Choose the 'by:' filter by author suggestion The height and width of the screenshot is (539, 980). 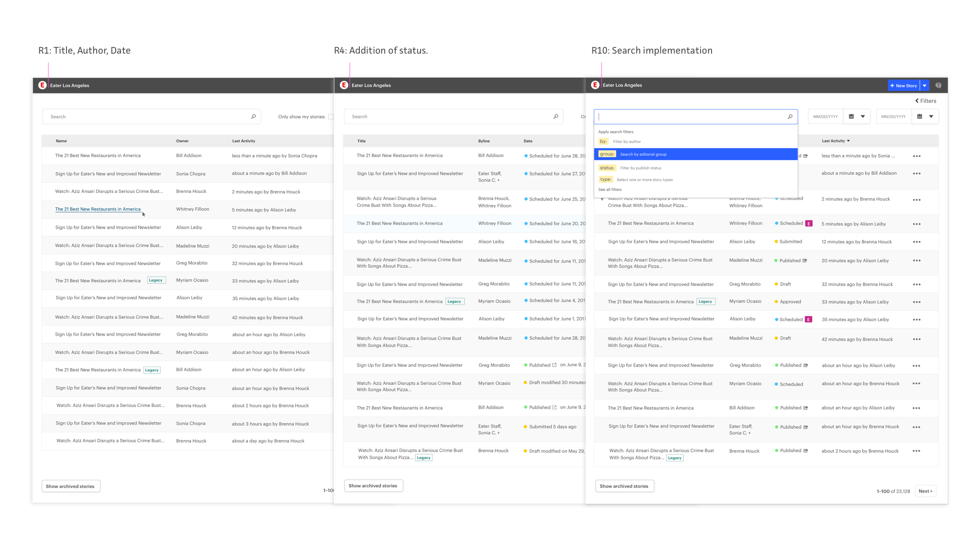(x=696, y=142)
